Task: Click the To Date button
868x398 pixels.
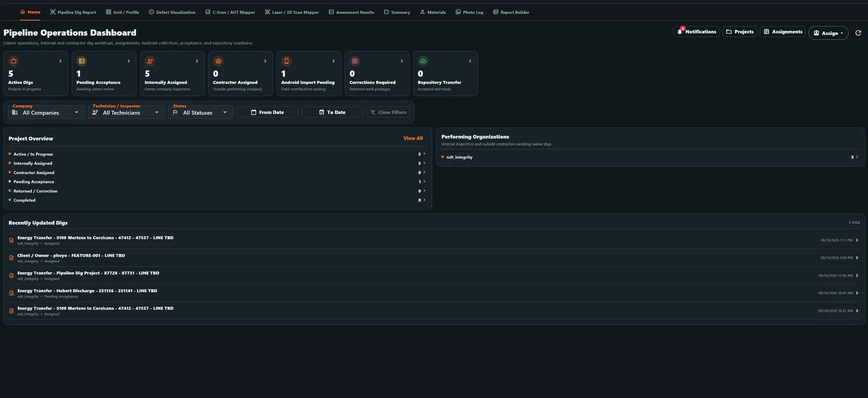Action: pos(332,112)
